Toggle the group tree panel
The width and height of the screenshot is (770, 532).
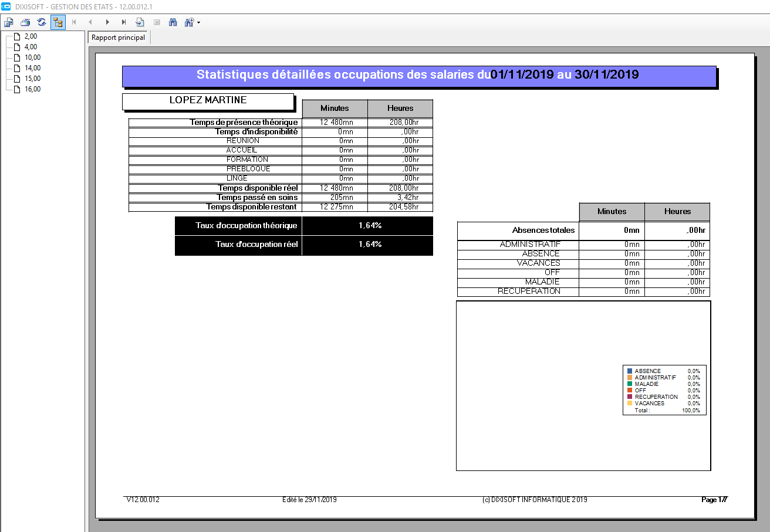(x=58, y=22)
